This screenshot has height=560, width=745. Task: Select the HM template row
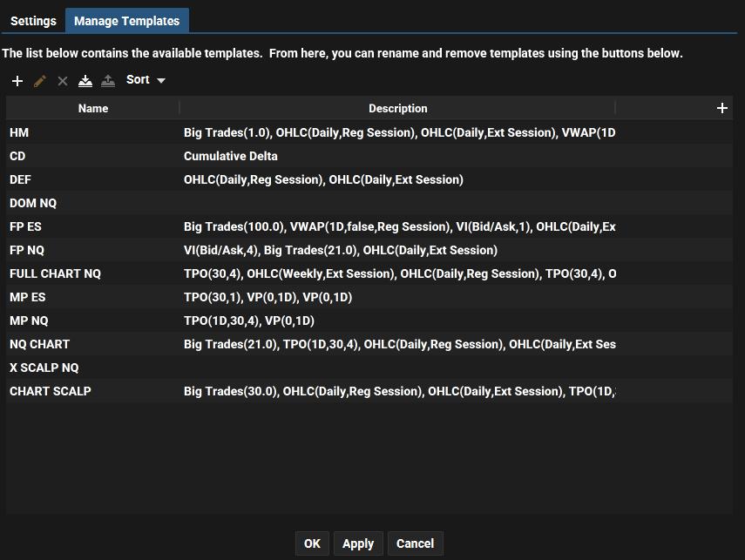369,132
